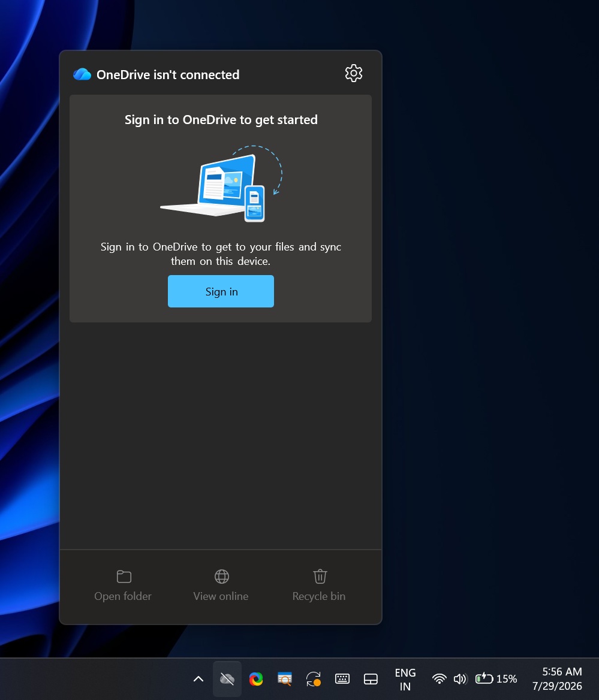Viewport: 599px width, 700px height.
Task: Show hidden icons with taskbar chevron
Action: [x=198, y=679]
